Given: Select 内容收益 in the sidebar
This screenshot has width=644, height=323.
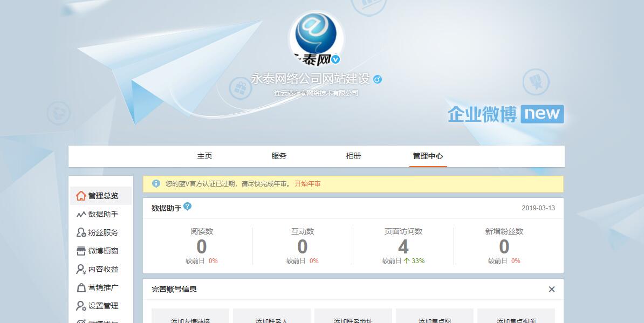Looking at the screenshot, I should tap(101, 269).
